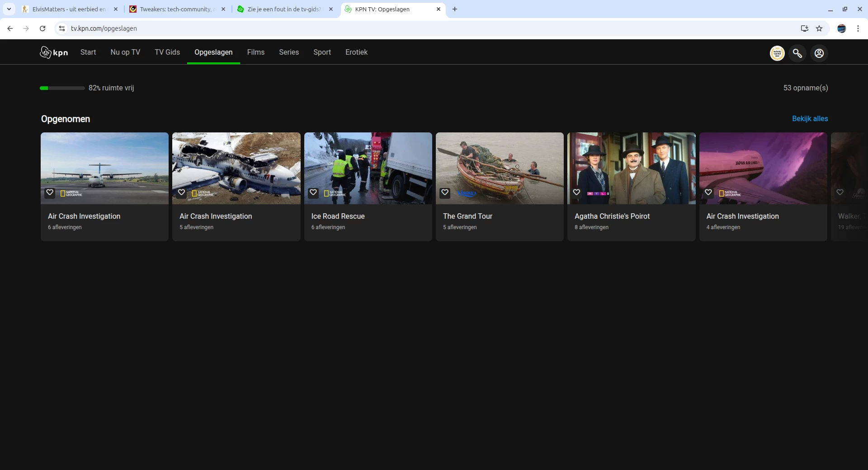Open the propeller plane thumbnail on runway
Screen dimensions: 868x470
pyautogui.click(x=104, y=168)
